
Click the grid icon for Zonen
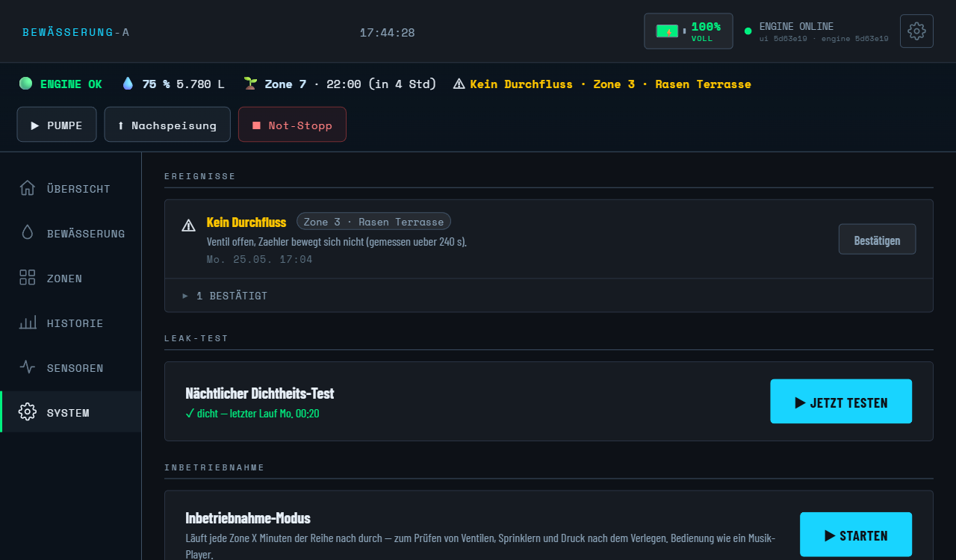coord(28,278)
